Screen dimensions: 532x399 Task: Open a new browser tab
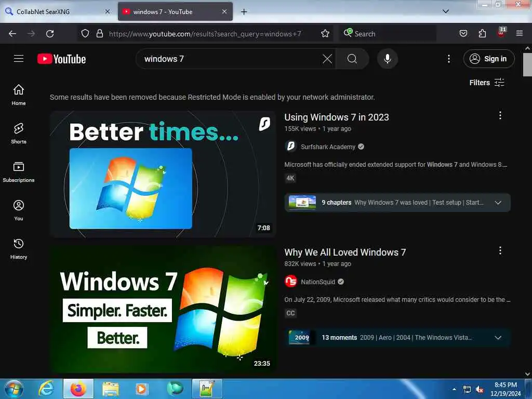(x=244, y=12)
